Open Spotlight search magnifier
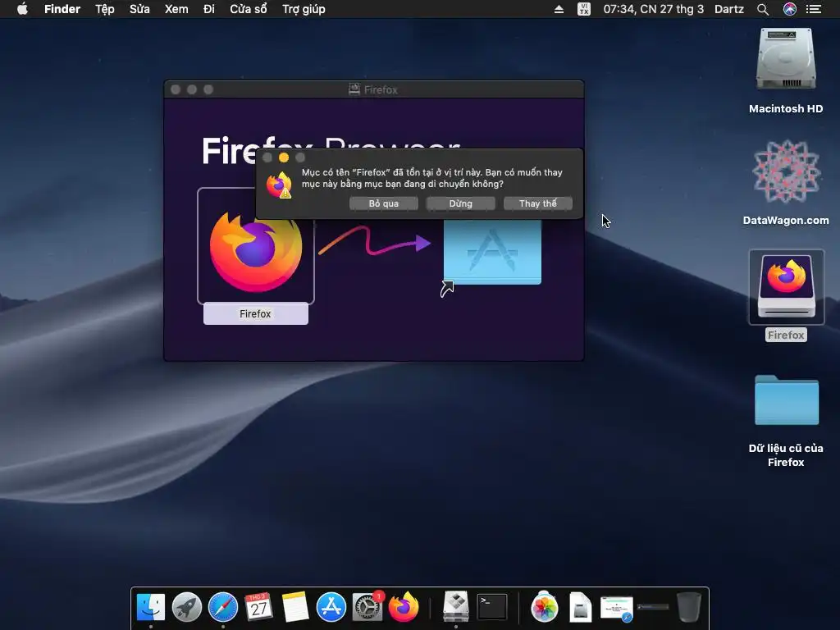Image resolution: width=840 pixels, height=630 pixels. (x=763, y=9)
